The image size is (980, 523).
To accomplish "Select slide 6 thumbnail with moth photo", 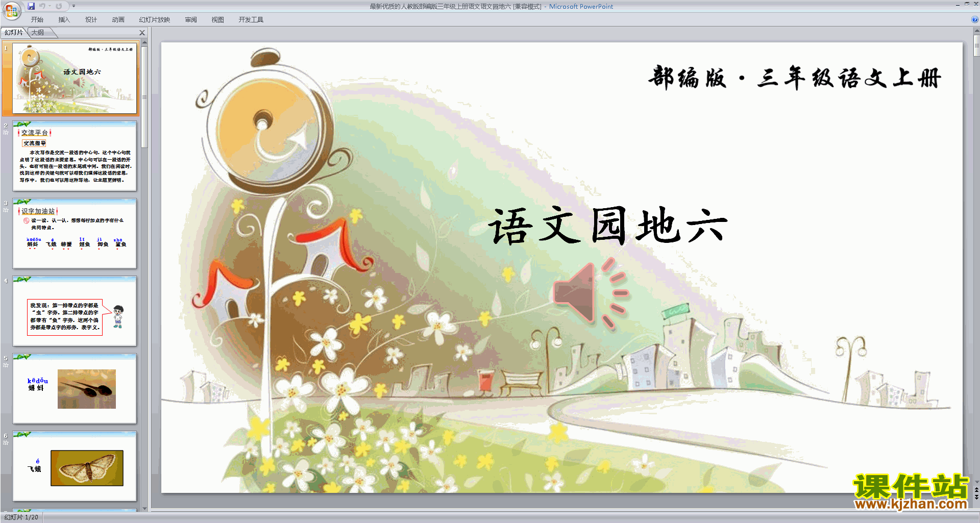I will click(x=75, y=466).
